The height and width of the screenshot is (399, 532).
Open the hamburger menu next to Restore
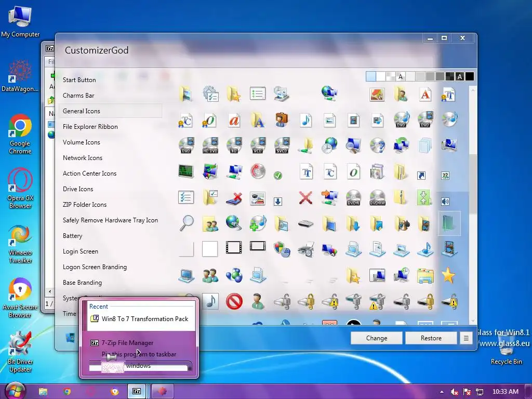click(x=466, y=338)
